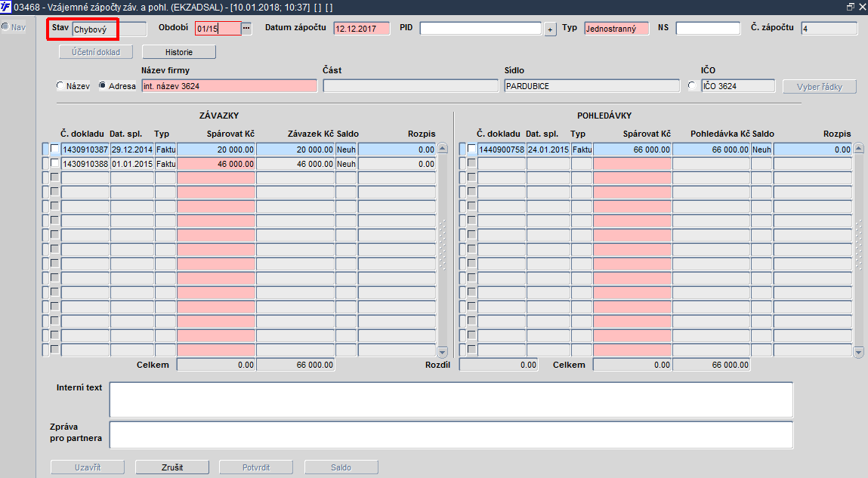This screenshot has width=868, height=478.
Task: Click the Účetní doklad button
Action: click(97, 52)
